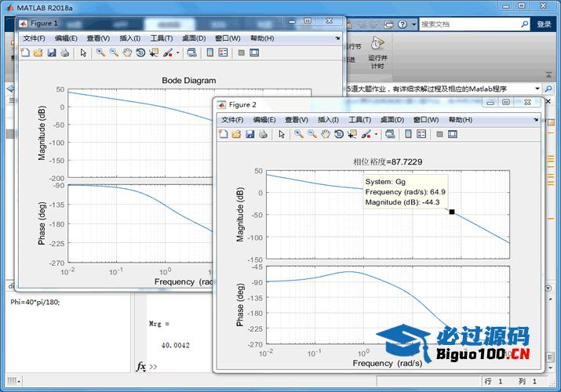Click Save icon in Figure 1 toolbar

click(52, 53)
